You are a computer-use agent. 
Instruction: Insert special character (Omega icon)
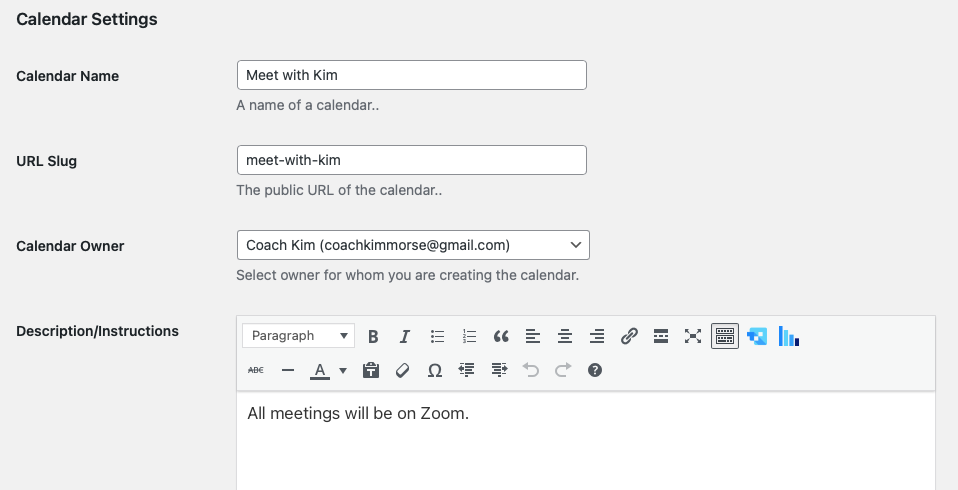click(435, 370)
